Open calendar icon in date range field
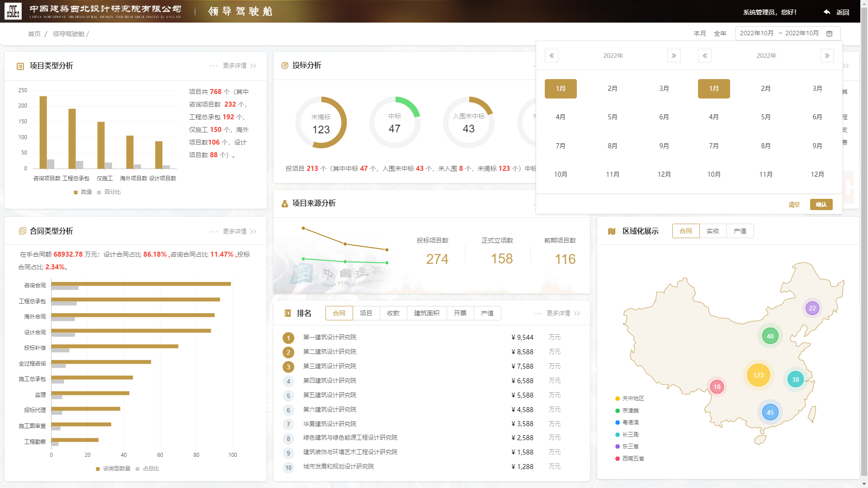Viewport: 868px width, 488px height. tap(830, 33)
